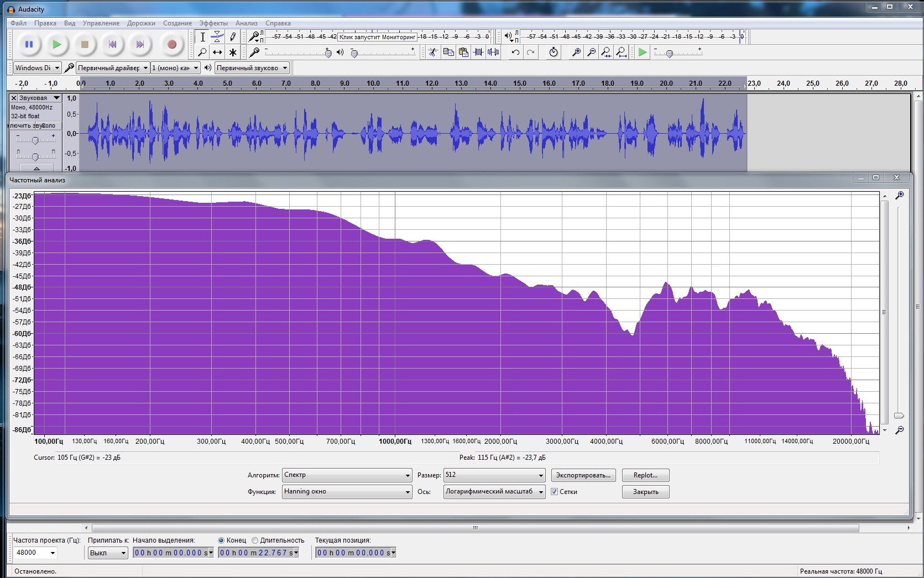
Task: Click the track gain slider knob
Action: [35, 141]
